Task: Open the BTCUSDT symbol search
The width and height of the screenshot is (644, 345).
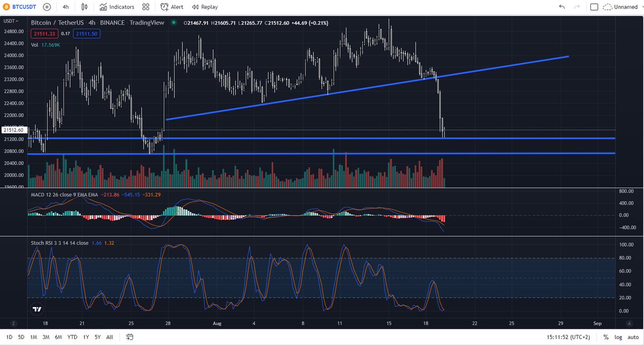Action: [x=20, y=7]
